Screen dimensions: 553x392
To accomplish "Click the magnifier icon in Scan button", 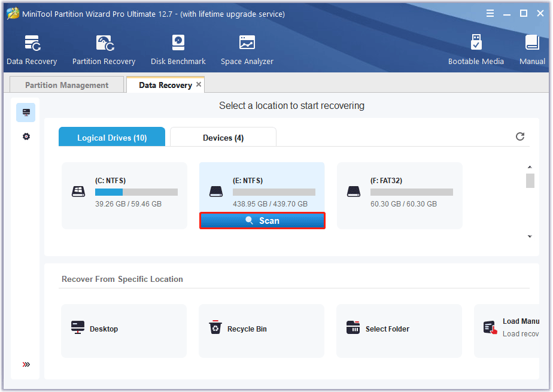I will click(249, 220).
